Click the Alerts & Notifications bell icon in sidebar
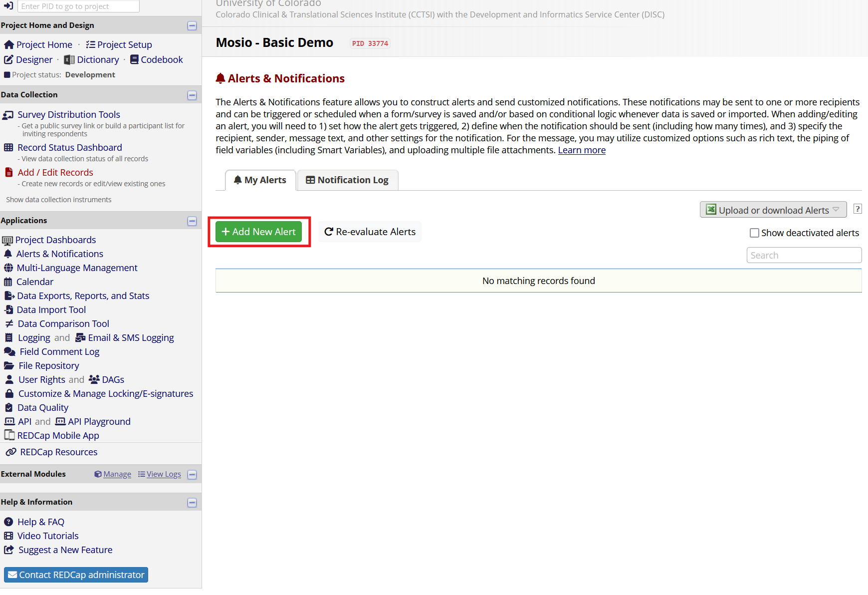This screenshot has height=595, width=868. (8, 254)
